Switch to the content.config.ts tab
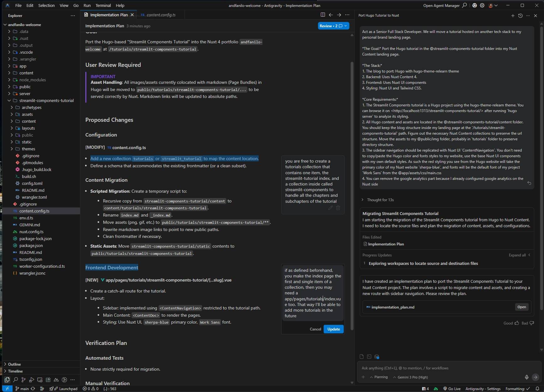Screen dimensions: 544x392 161,15
